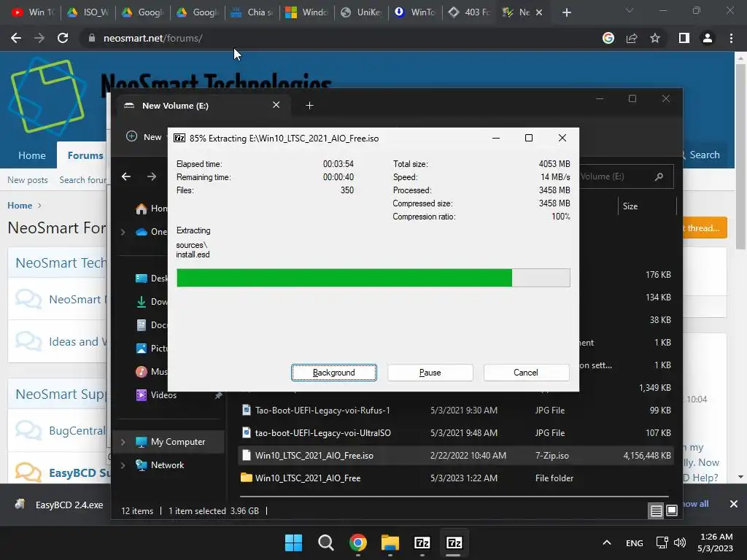Unpin Videos pin icon

[218, 395]
